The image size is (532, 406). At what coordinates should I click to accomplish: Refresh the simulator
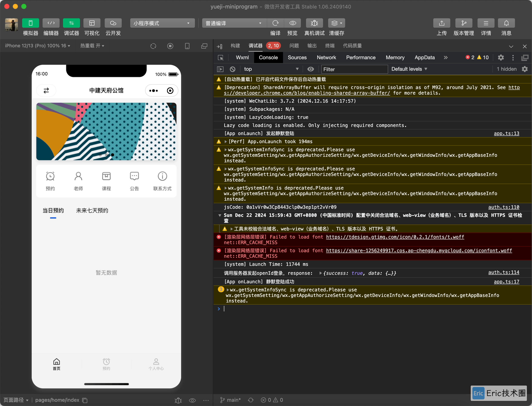point(153,46)
